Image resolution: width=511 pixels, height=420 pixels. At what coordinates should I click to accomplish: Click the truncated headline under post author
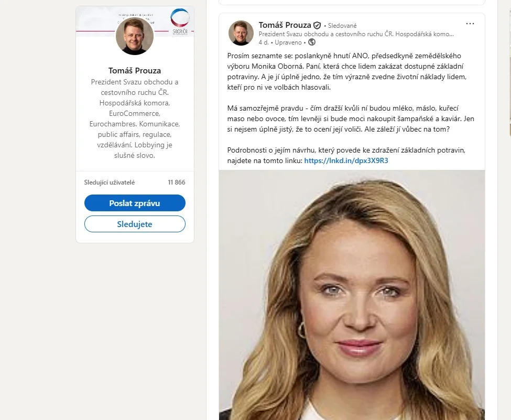click(x=356, y=34)
